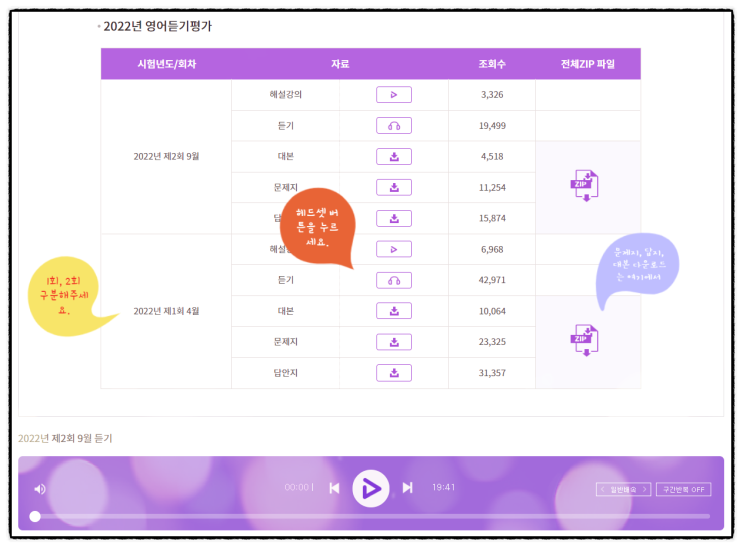This screenshot has width=743, height=548.
Task: Click the view count 11,254
Action: click(492, 188)
